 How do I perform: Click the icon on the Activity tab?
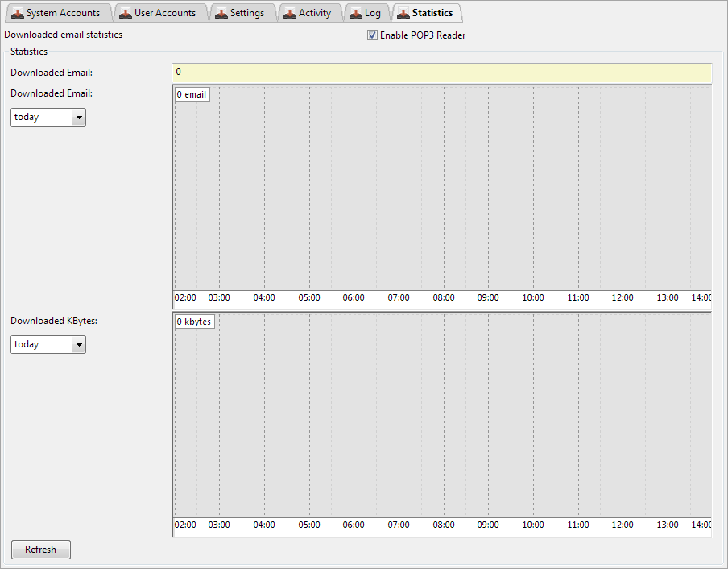point(289,14)
